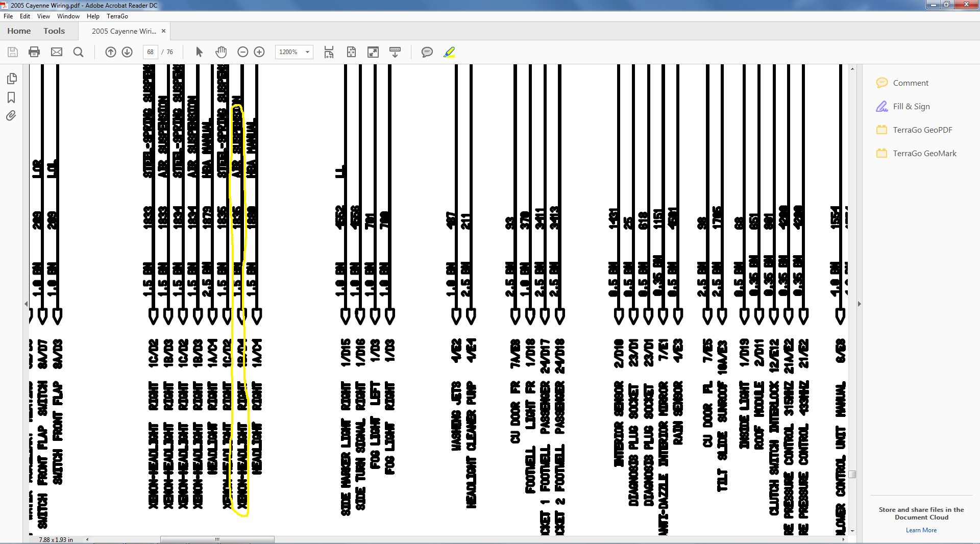Open the View menu
The height and width of the screenshot is (544, 980).
click(x=43, y=16)
